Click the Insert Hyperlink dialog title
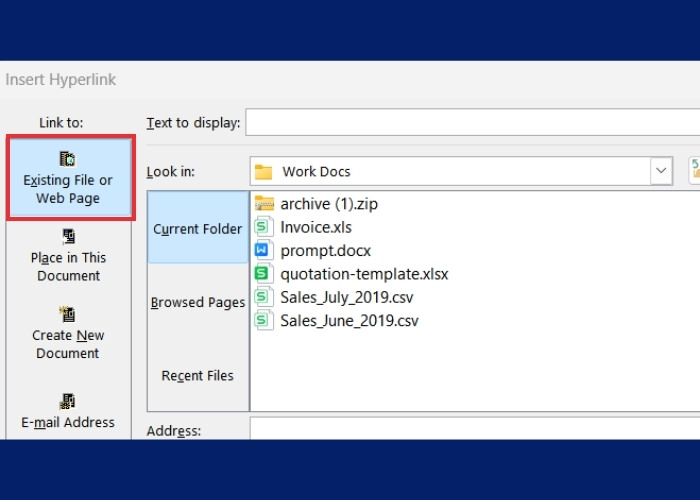This screenshot has width=700, height=500. (62, 79)
